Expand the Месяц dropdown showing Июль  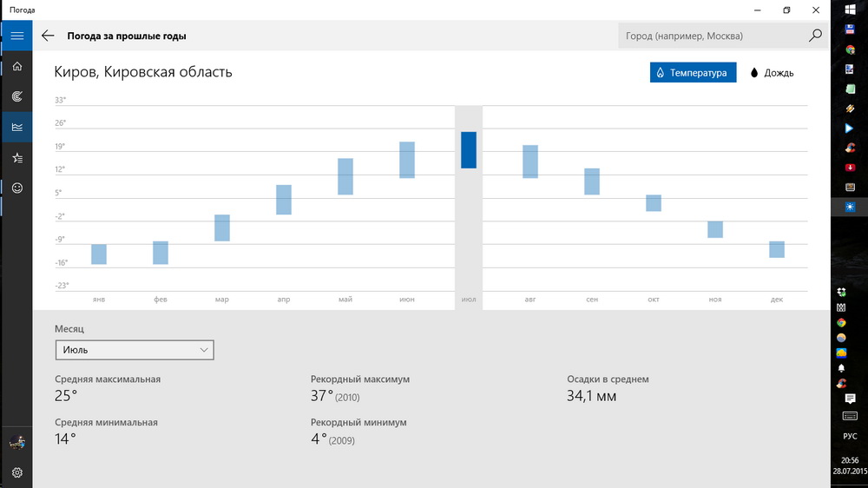pos(134,350)
